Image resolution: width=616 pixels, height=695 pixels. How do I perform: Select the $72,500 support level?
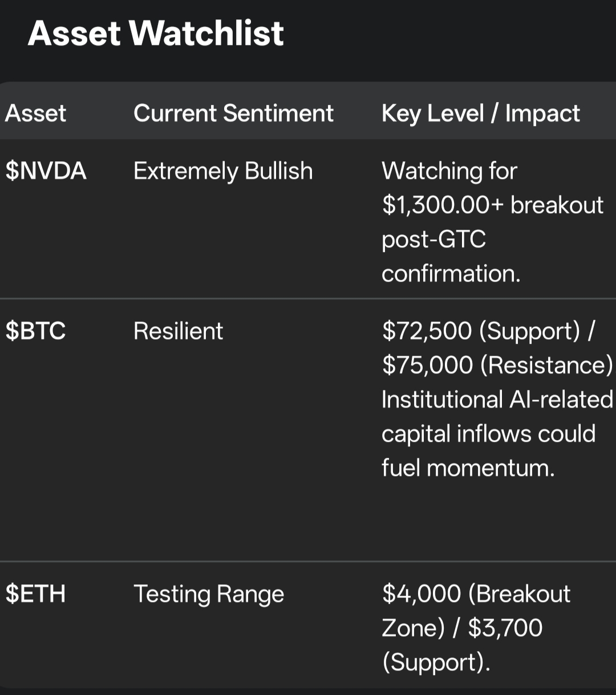click(x=427, y=331)
